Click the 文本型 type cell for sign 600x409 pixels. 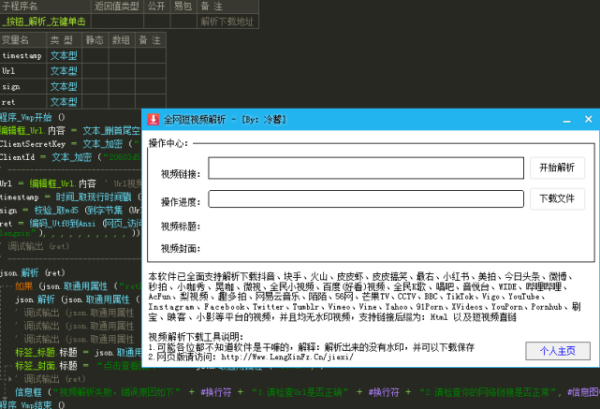coord(64,87)
